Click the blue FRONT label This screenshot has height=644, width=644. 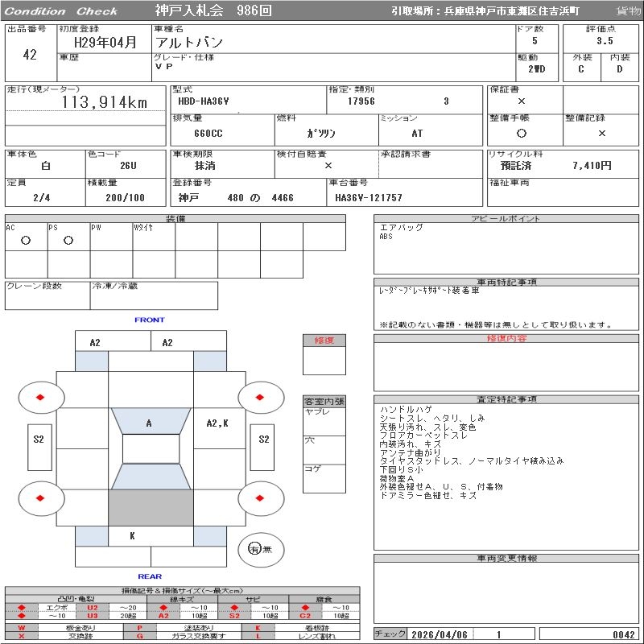click(150, 320)
